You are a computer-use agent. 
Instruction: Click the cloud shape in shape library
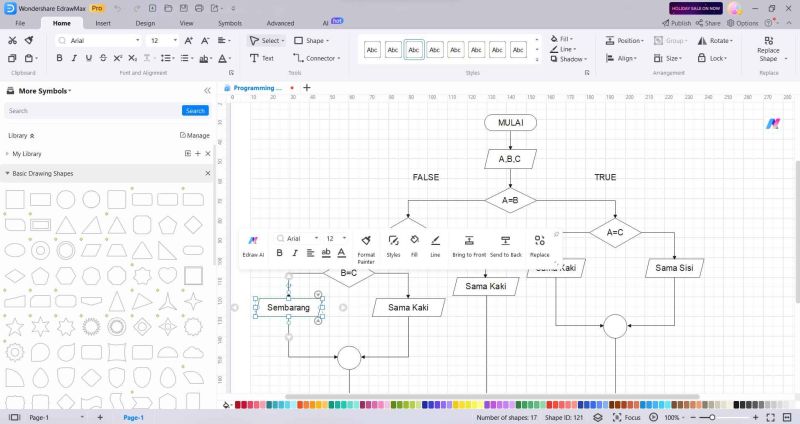193,352
